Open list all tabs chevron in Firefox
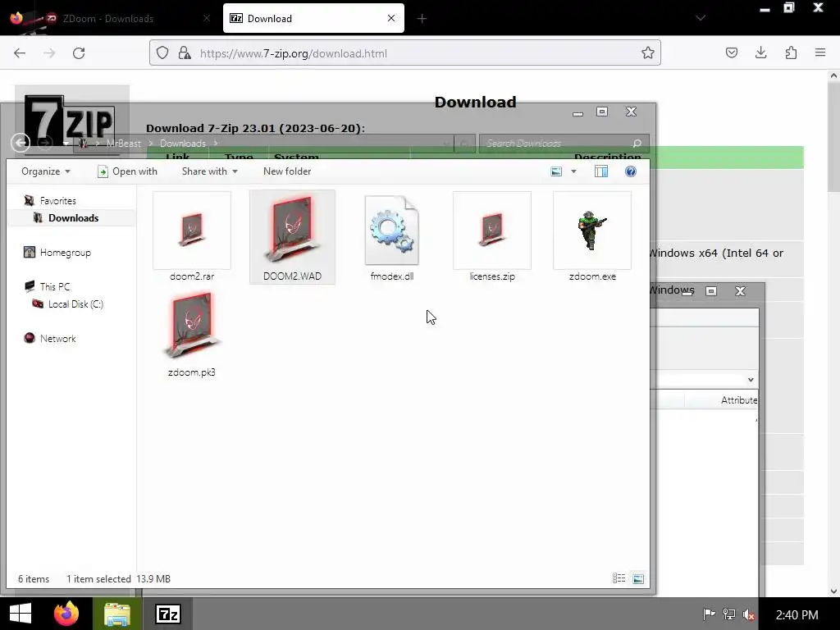Image resolution: width=840 pixels, height=630 pixels. [x=701, y=18]
